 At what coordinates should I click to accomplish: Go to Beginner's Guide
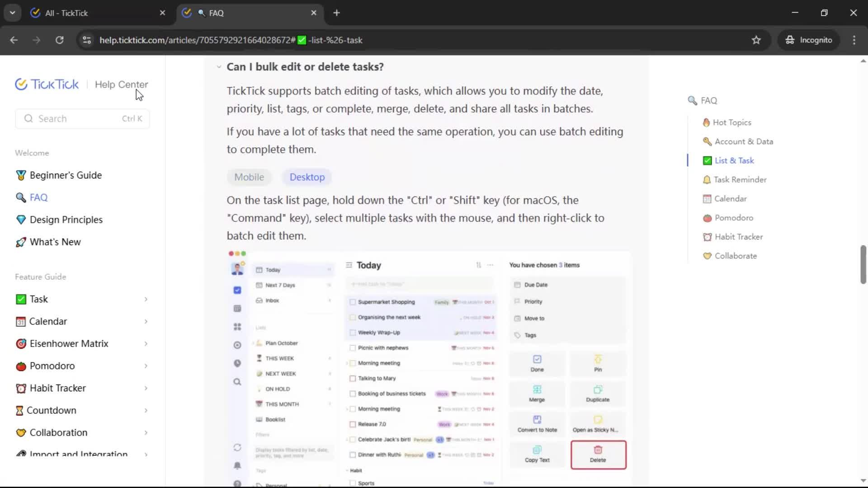(x=66, y=175)
